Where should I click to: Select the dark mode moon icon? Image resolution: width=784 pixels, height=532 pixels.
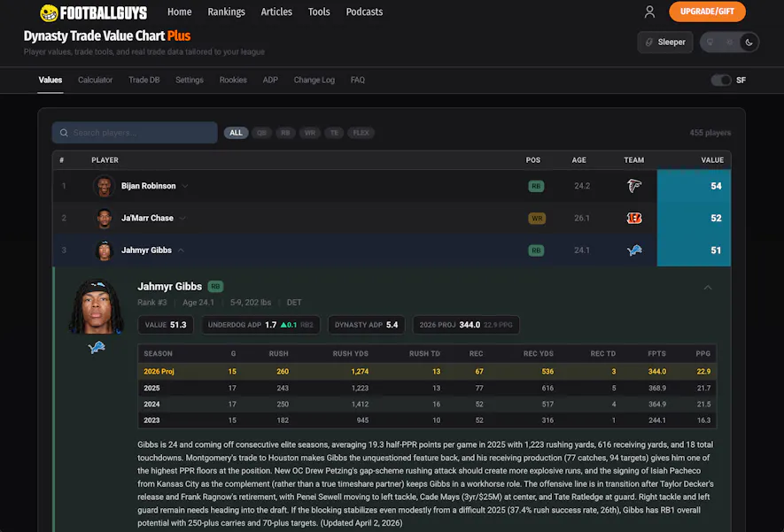point(749,42)
